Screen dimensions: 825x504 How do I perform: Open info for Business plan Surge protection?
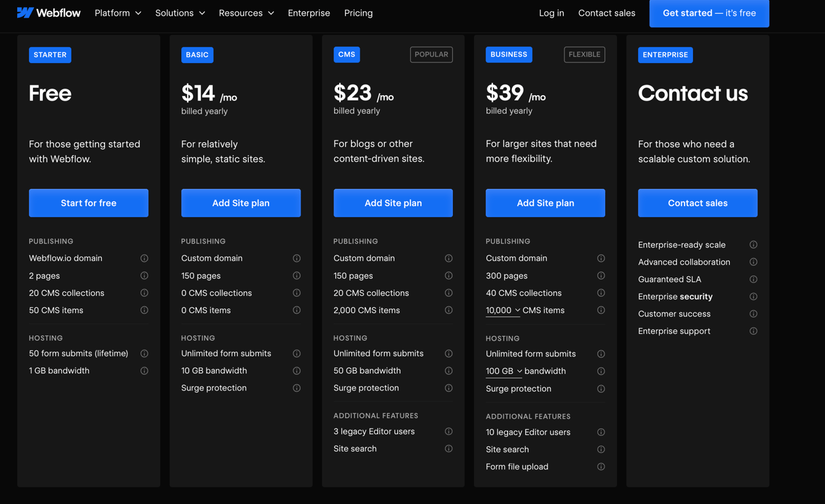(x=601, y=389)
